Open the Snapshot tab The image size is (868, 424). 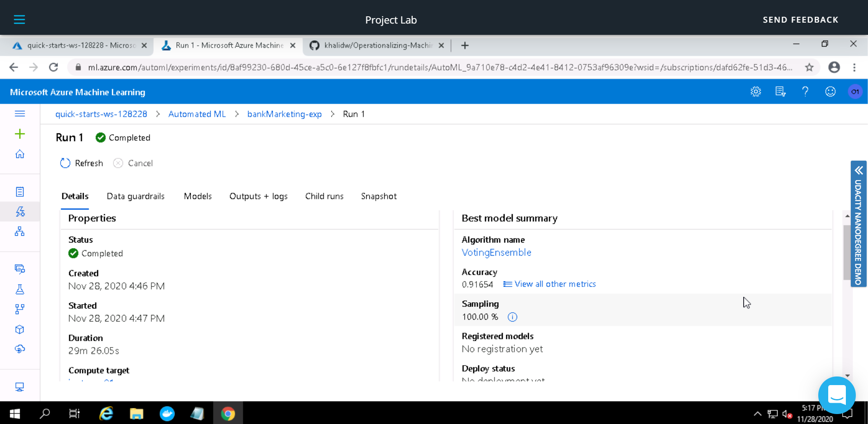coord(379,196)
